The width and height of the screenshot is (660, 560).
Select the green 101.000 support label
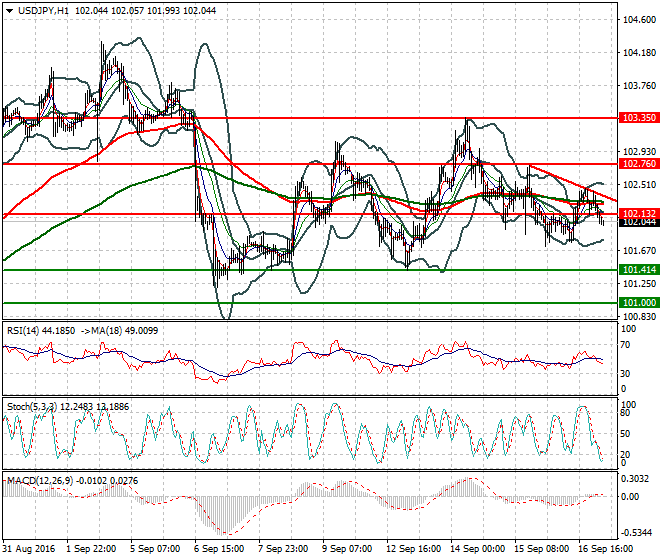click(638, 302)
